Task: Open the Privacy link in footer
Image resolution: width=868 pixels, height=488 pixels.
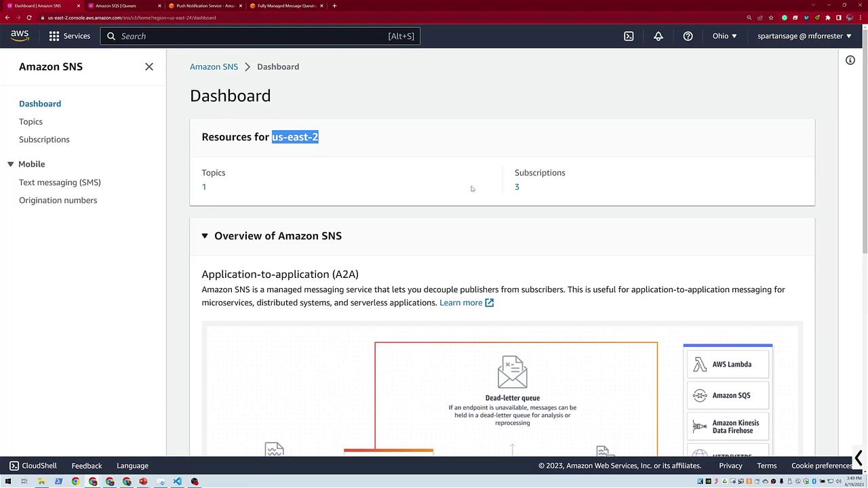Action: click(x=730, y=466)
